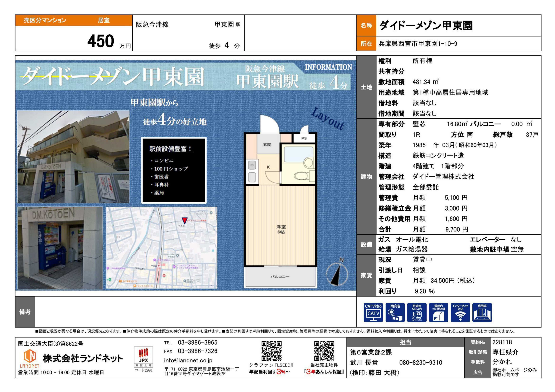Click the 南向き sun icon
555x392 pixels.
(x=395, y=312)
